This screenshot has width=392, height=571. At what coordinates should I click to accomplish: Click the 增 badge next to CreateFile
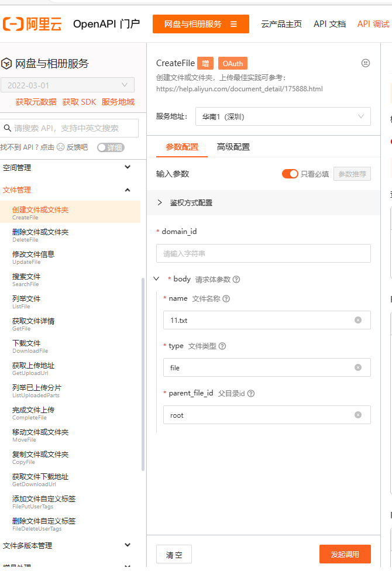205,63
